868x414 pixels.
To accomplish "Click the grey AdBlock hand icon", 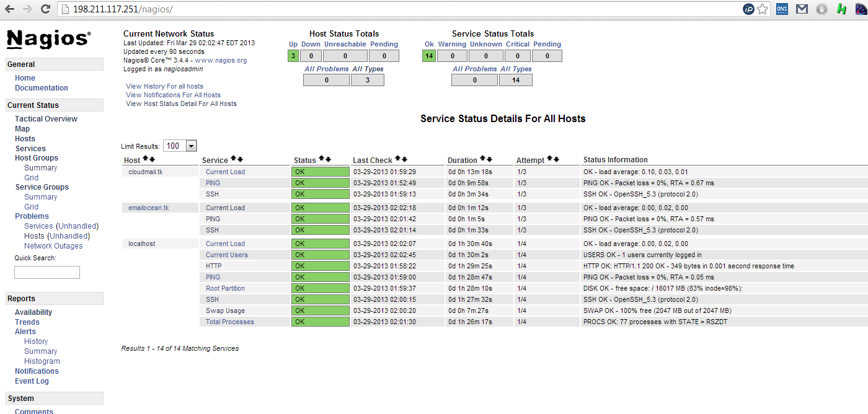I will 821,9.
